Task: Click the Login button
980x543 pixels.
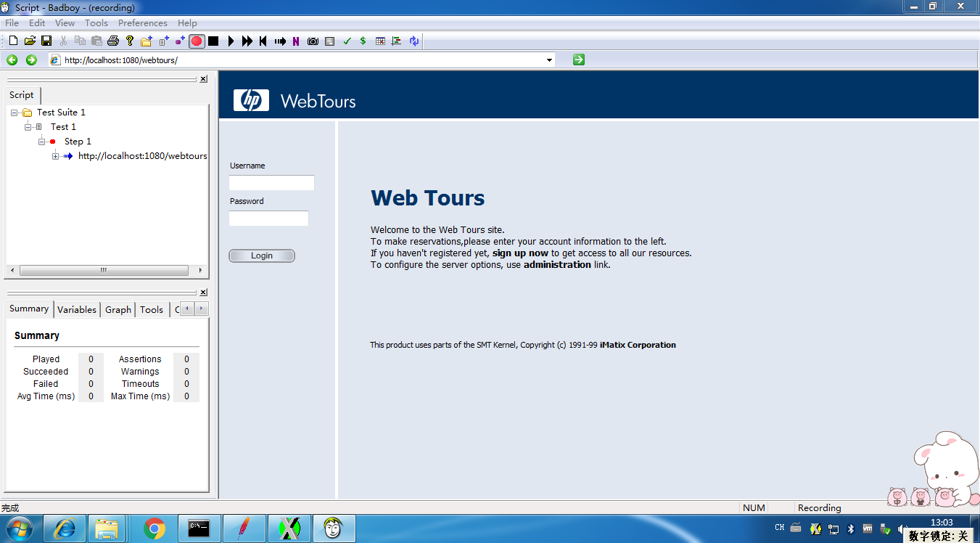Action: coord(262,256)
